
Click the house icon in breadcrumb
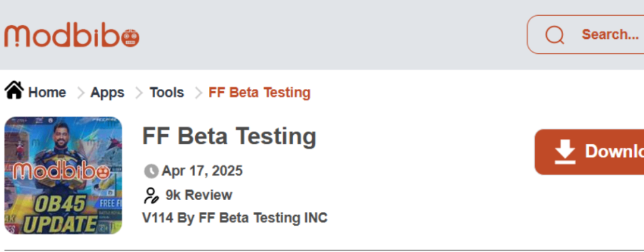(14, 90)
